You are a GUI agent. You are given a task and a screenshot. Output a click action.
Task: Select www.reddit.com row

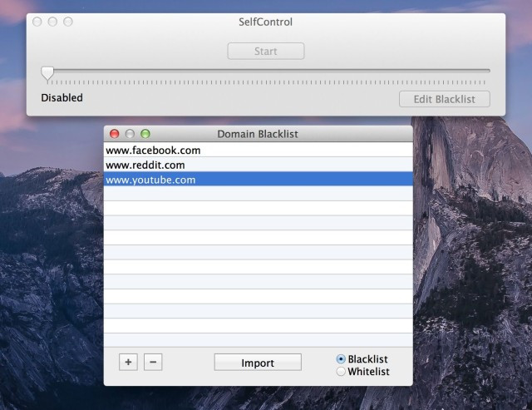[259, 165]
